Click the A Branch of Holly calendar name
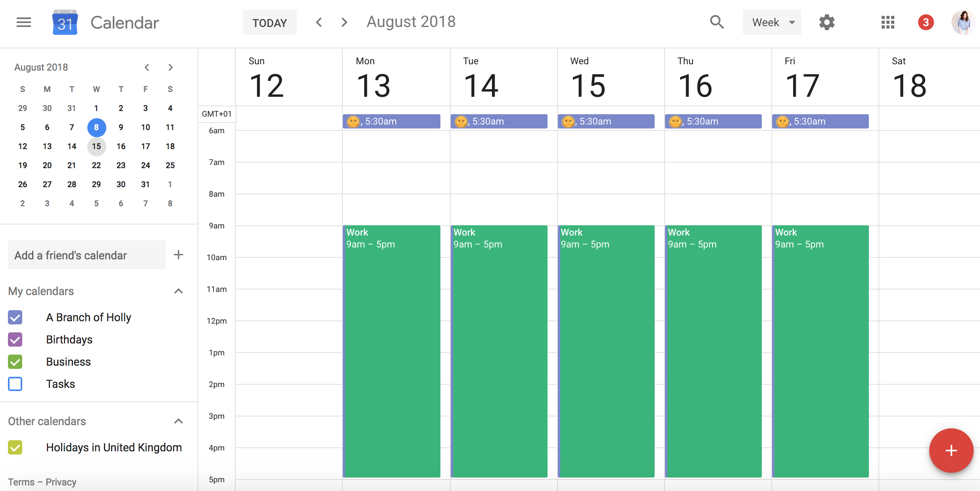Screen dimensions: 980x491 [x=88, y=317]
